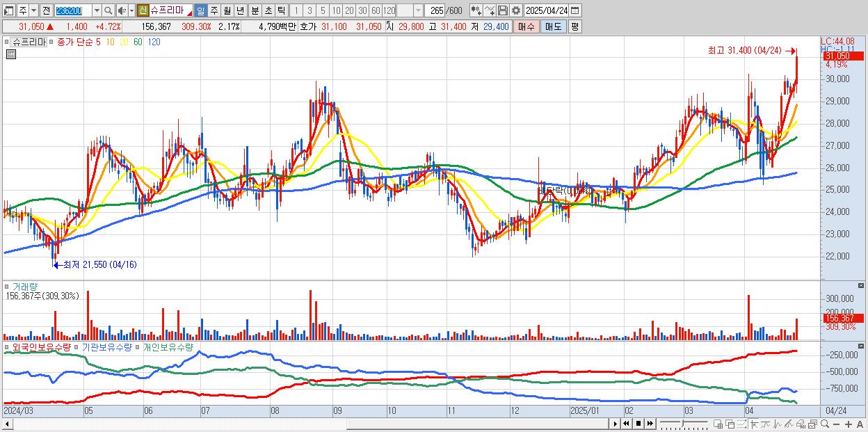Screen dimensions: 868x432
Task: Open chart settings gear icon
Action: [x=515, y=10]
